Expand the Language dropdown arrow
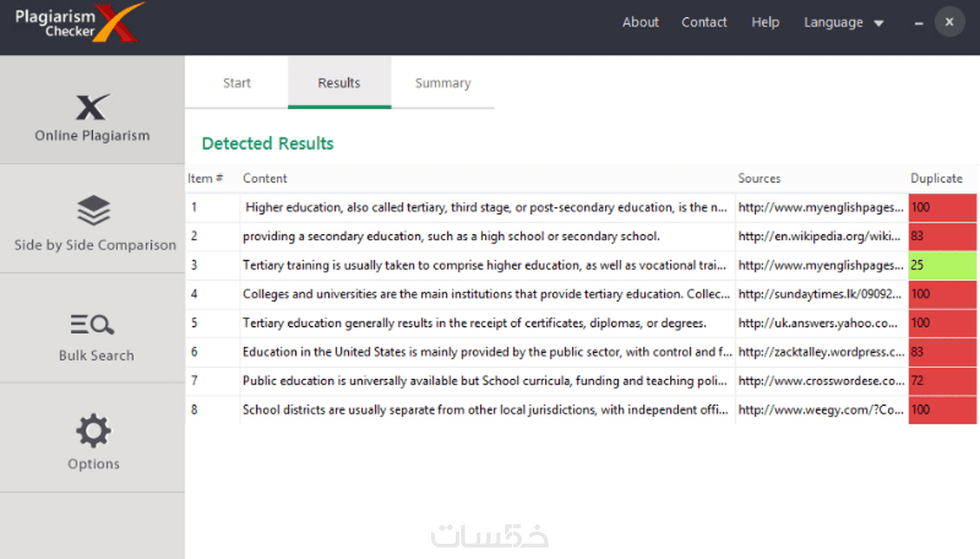The height and width of the screenshot is (559, 980). (x=879, y=24)
